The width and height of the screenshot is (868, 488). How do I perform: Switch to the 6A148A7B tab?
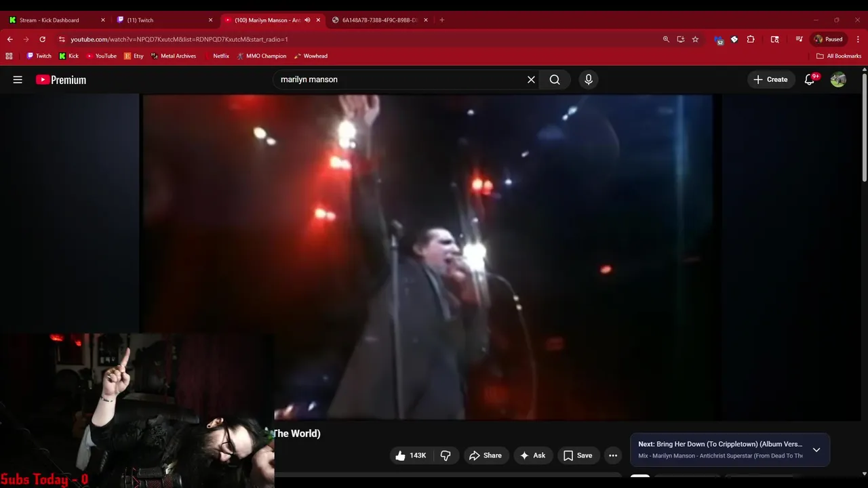point(380,20)
